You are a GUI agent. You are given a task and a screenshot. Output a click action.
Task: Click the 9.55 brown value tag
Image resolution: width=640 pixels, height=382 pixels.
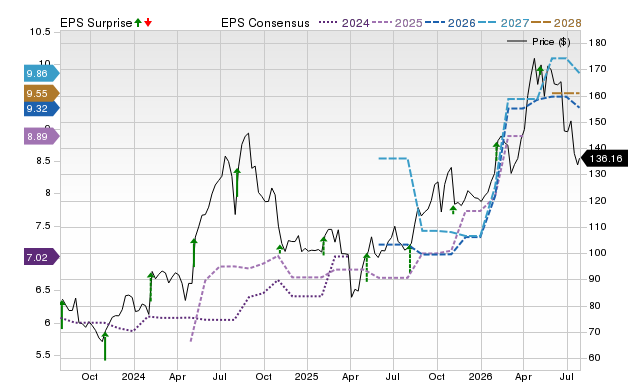point(42,93)
